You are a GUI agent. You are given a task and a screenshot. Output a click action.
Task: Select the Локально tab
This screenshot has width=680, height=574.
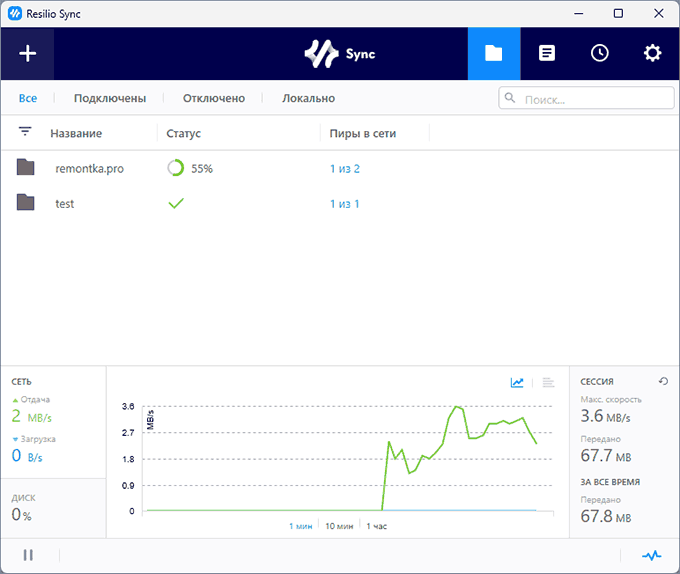[x=308, y=98]
